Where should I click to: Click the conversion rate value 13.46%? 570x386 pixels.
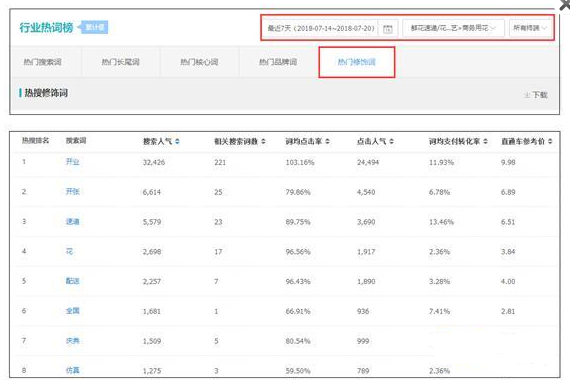click(441, 222)
